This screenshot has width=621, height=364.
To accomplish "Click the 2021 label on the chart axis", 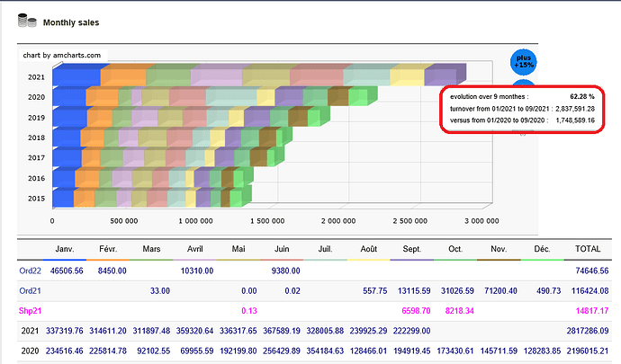I will pos(36,77).
